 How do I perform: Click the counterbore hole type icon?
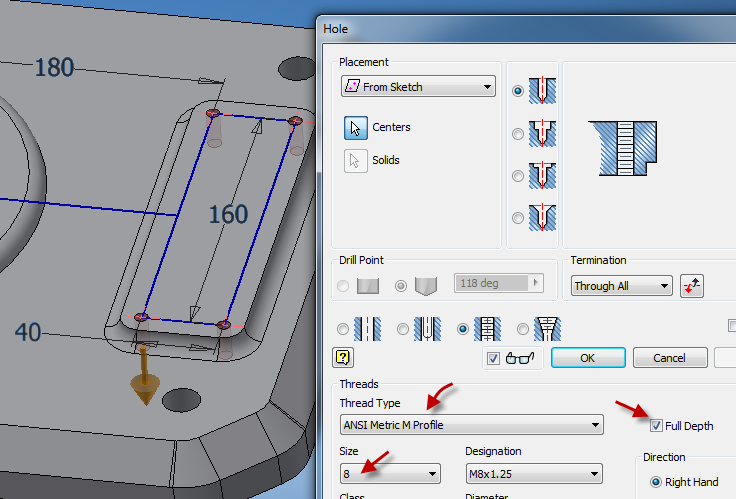543,134
